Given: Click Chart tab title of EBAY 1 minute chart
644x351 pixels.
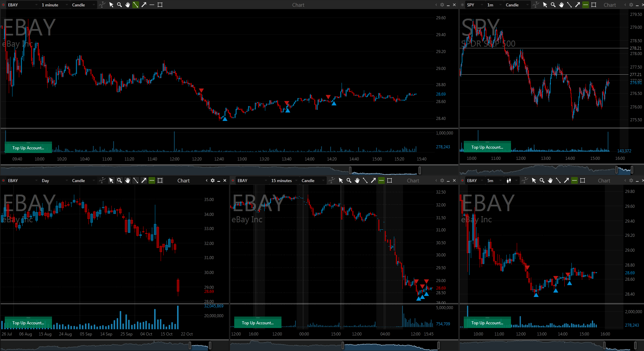Looking at the screenshot, I should 298,5.
